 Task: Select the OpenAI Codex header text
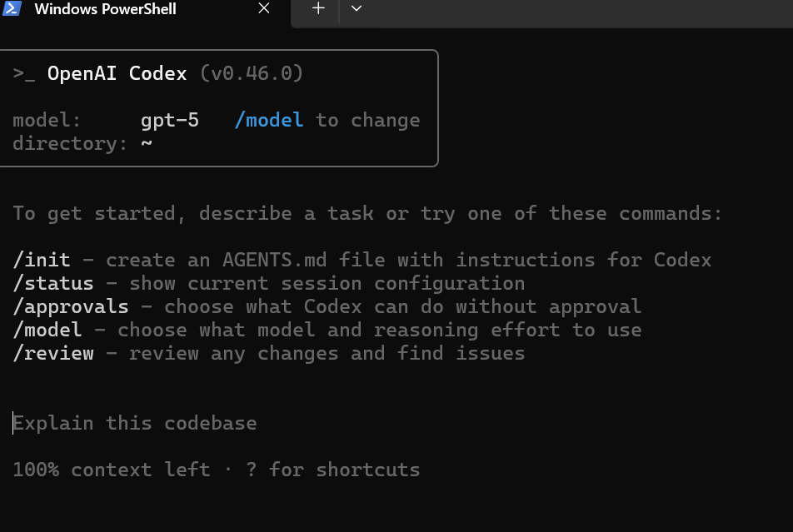click(117, 73)
